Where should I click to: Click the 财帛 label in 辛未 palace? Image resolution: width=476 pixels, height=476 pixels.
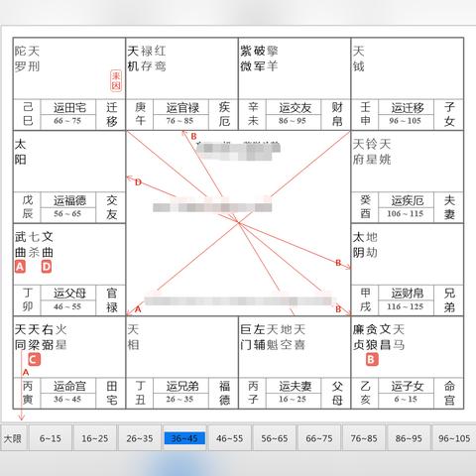click(337, 114)
